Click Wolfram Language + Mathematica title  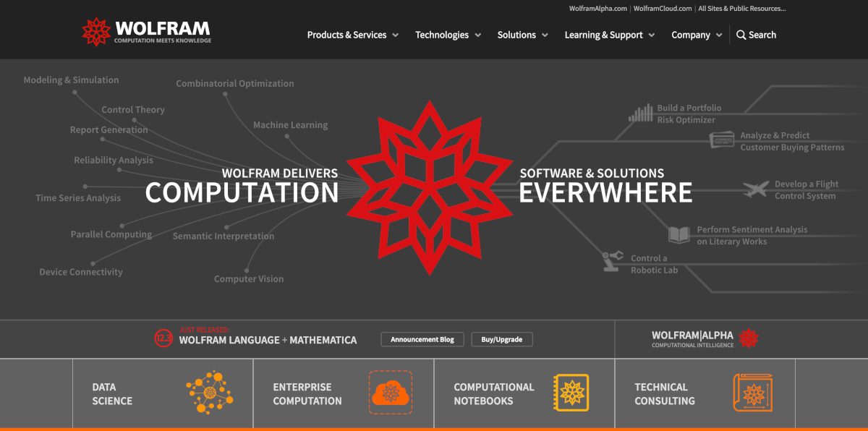(x=268, y=340)
